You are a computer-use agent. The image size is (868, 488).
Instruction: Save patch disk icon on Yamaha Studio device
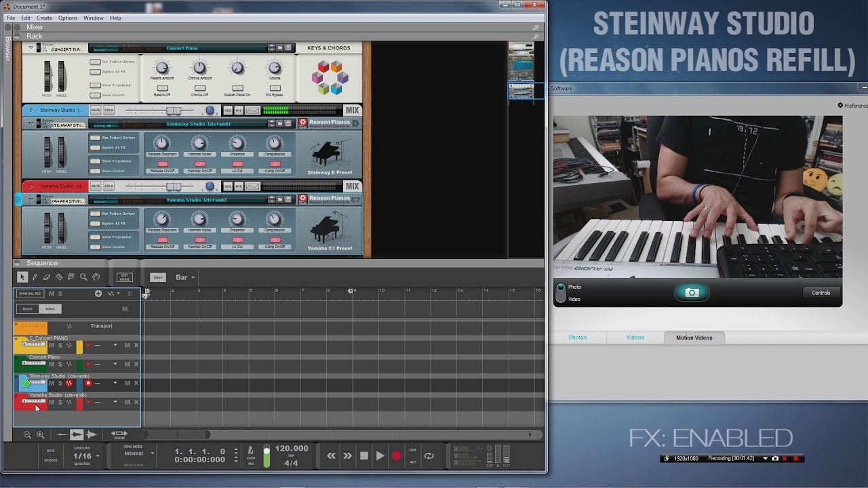[x=288, y=200]
